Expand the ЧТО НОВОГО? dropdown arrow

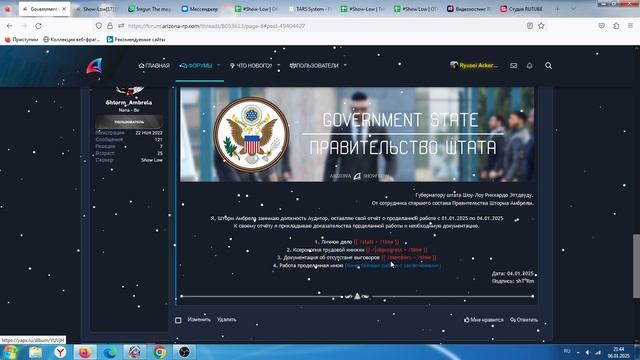278,65
